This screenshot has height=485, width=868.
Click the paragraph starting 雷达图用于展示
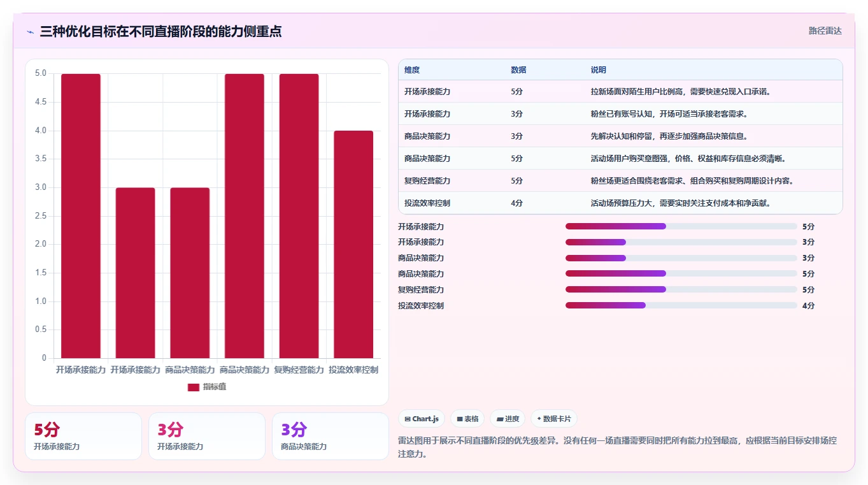click(617, 447)
